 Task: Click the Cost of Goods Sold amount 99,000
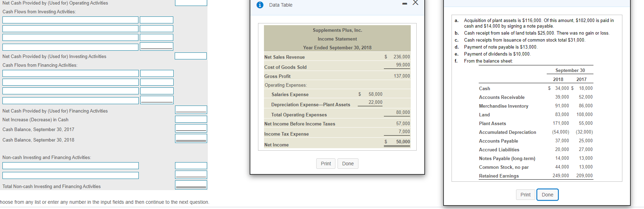tap(403, 65)
